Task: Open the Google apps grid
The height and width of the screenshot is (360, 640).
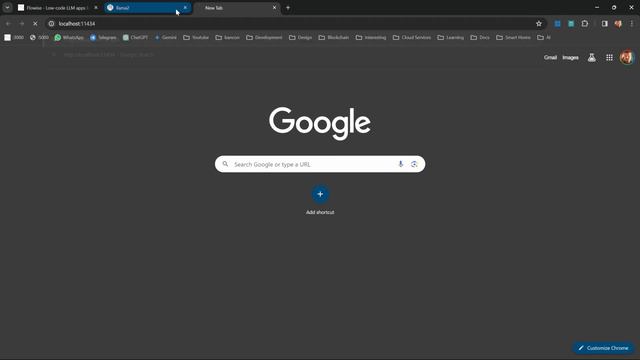Action: (x=609, y=58)
